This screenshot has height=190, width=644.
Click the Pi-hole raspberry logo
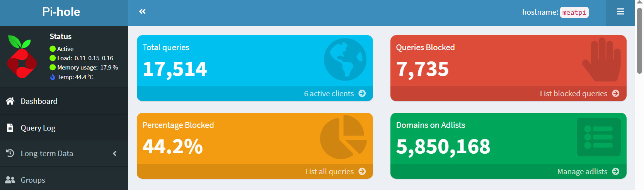pos(22,56)
